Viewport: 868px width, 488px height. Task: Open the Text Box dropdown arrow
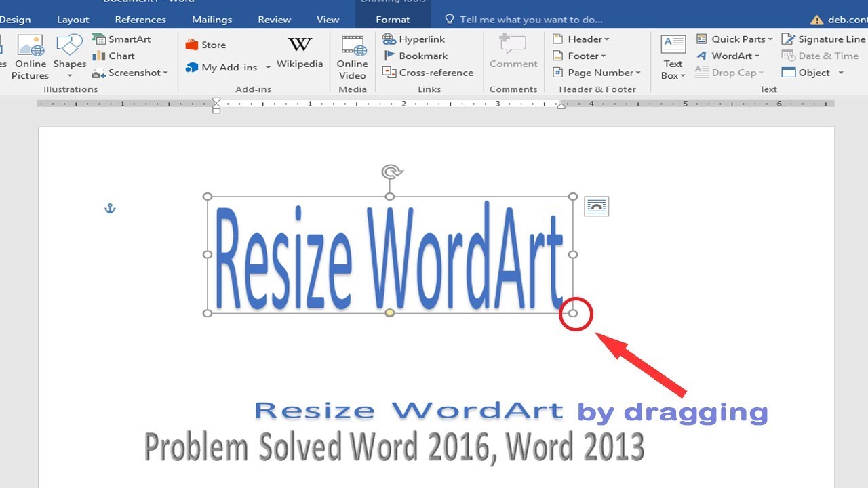(x=683, y=76)
